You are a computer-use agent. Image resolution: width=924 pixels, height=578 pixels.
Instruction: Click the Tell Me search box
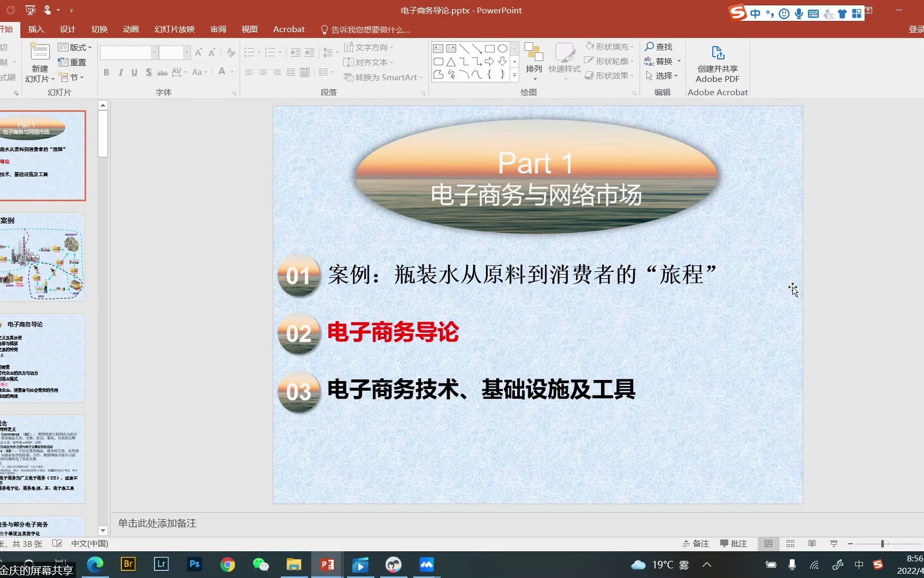click(x=365, y=30)
